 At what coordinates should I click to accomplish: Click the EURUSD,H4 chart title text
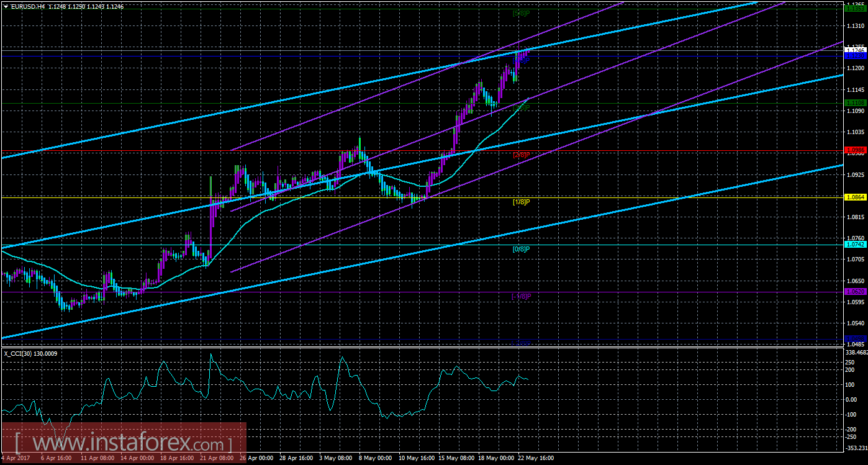(x=29, y=6)
